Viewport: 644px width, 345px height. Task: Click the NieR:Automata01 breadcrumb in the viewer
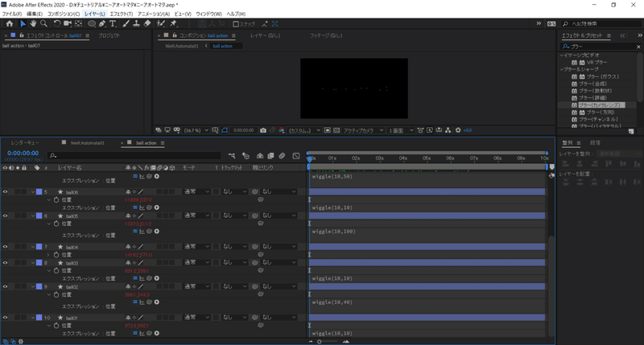[x=182, y=46]
